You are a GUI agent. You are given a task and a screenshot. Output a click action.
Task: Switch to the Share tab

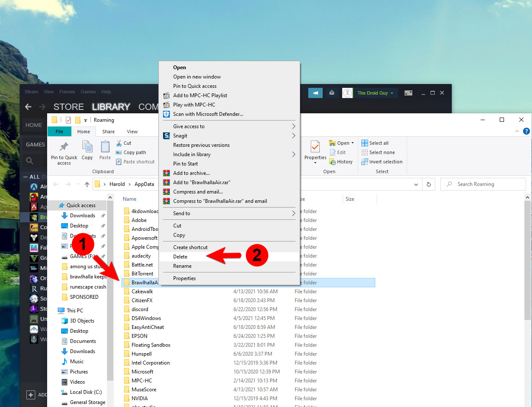coord(108,132)
